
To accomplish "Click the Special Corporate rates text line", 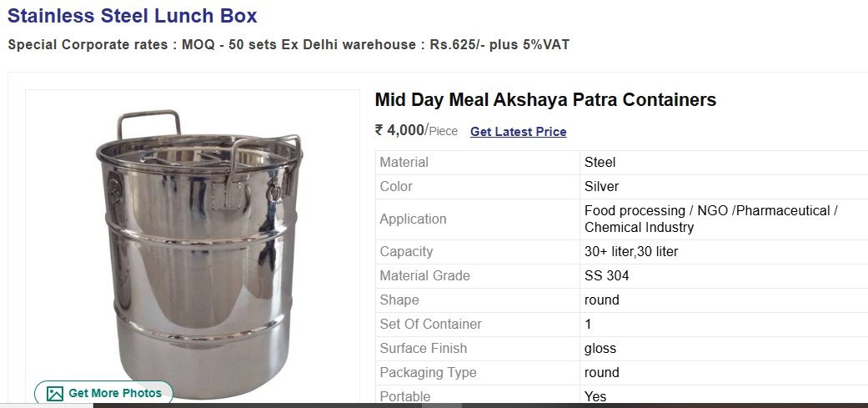I will tap(288, 45).
